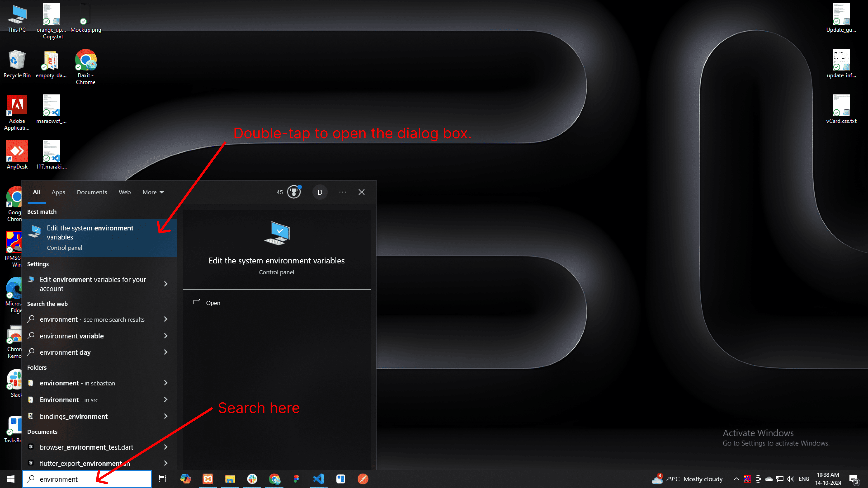Open Visual Studio Code from taskbar
The image size is (868, 488).
pos(318,479)
